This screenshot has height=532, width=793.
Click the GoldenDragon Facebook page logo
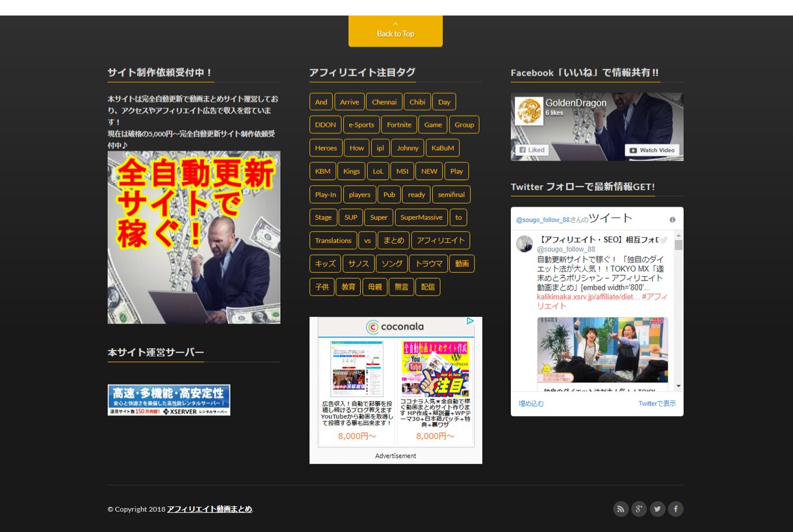coord(528,111)
